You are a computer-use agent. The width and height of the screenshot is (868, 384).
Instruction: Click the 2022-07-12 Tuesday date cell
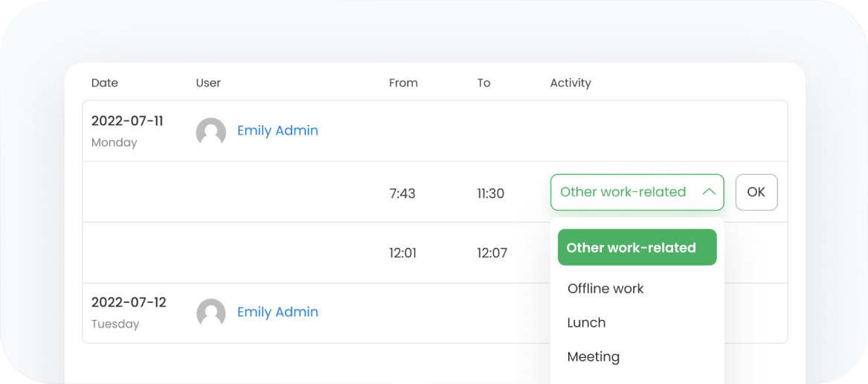tap(129, 313)
